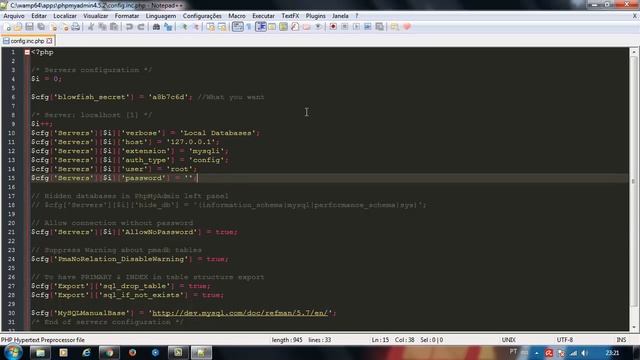Open the Linguagem menu

pyautogui.click(x=161, y=16)
